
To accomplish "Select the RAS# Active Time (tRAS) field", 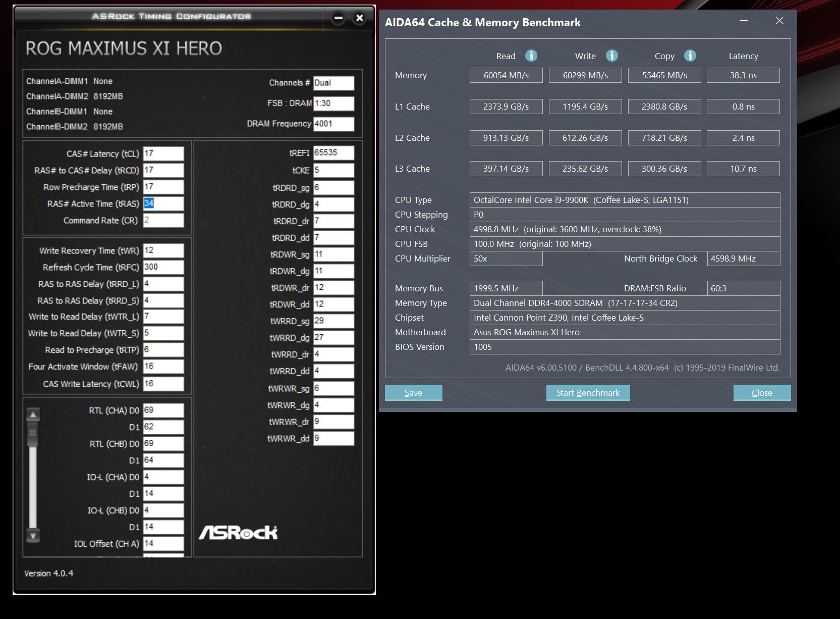I will tap(163, 203).
